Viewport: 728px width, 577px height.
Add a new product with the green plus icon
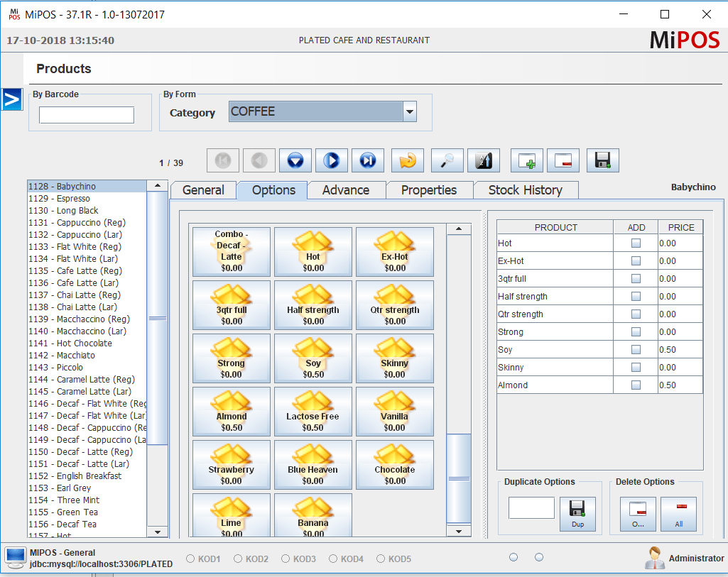tap(527, 160)
